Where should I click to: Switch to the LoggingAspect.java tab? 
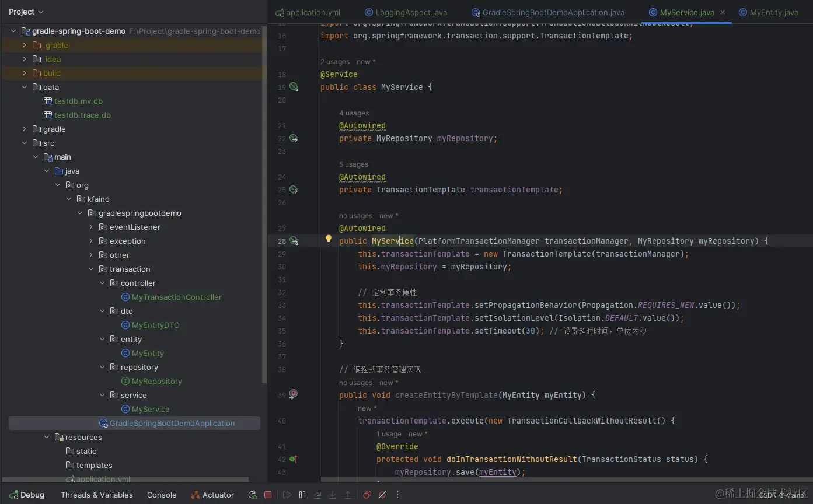(406, 12)
